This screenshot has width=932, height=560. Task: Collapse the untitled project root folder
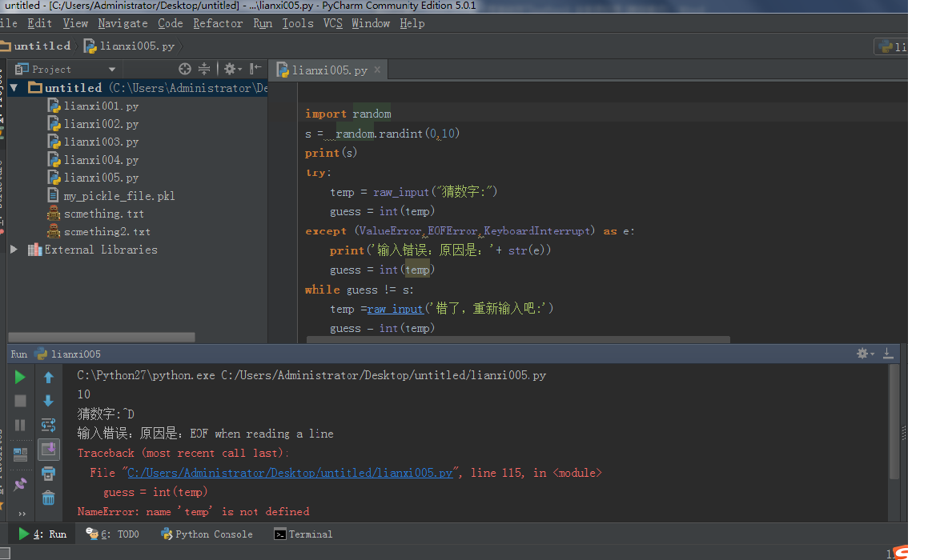pos(14,88)
